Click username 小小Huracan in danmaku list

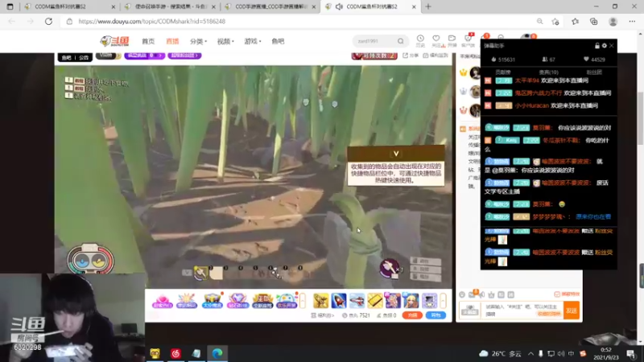tap(532, 105)
